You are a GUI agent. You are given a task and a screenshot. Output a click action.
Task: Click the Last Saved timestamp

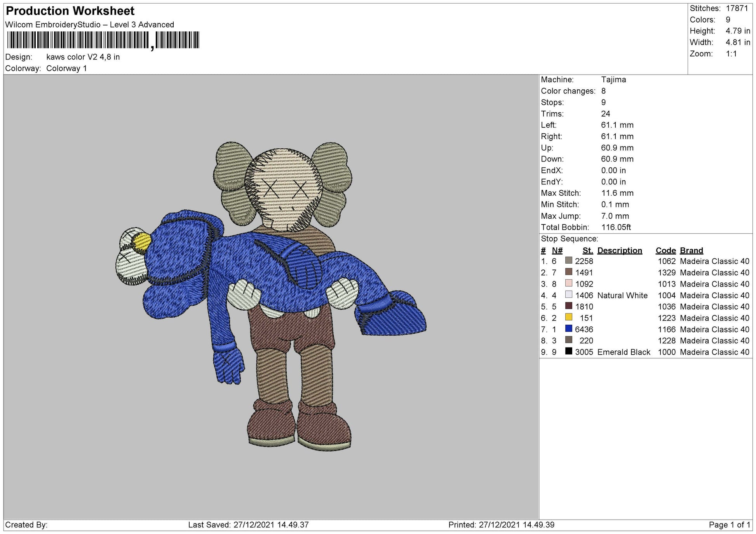coord(247,525)
